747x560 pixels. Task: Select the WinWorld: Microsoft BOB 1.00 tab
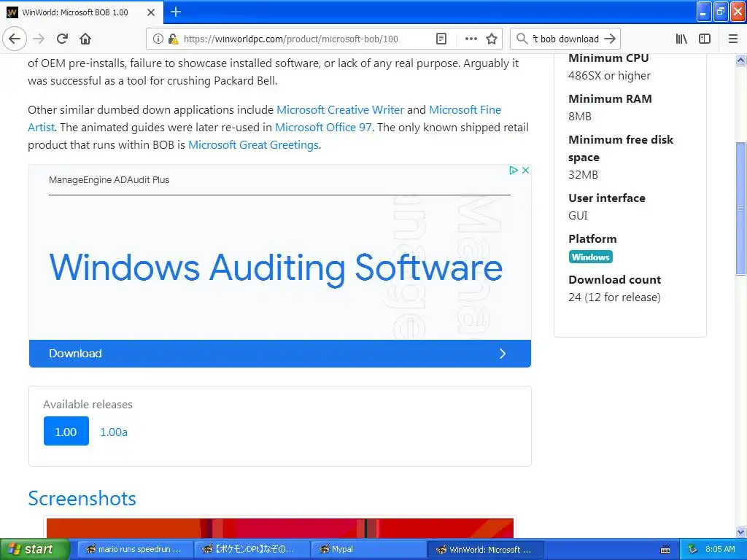click(81, 12)
